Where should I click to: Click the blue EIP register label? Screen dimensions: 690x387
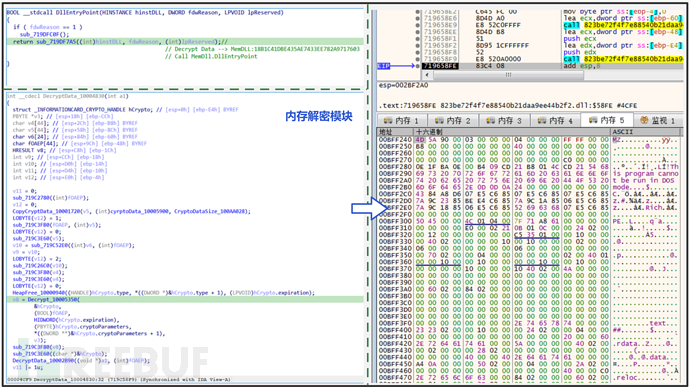(383, 66)
